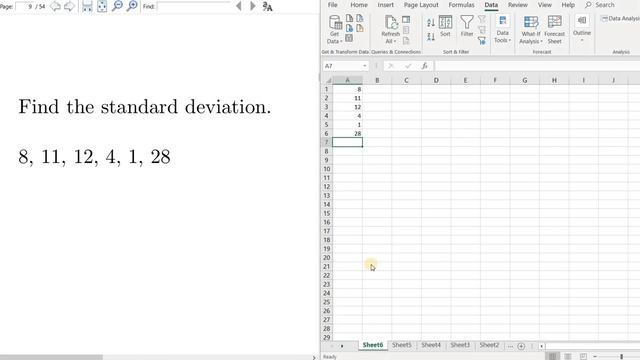The height and width of the screenshot is (360, 640).
Task: Click the Data Analysis button
Action: coord(620,18)
